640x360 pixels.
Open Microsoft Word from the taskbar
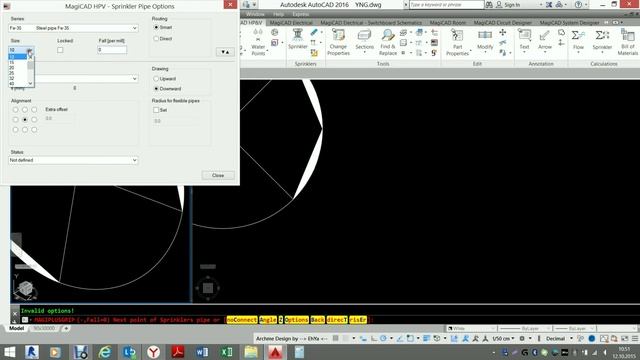click(202, 352)
